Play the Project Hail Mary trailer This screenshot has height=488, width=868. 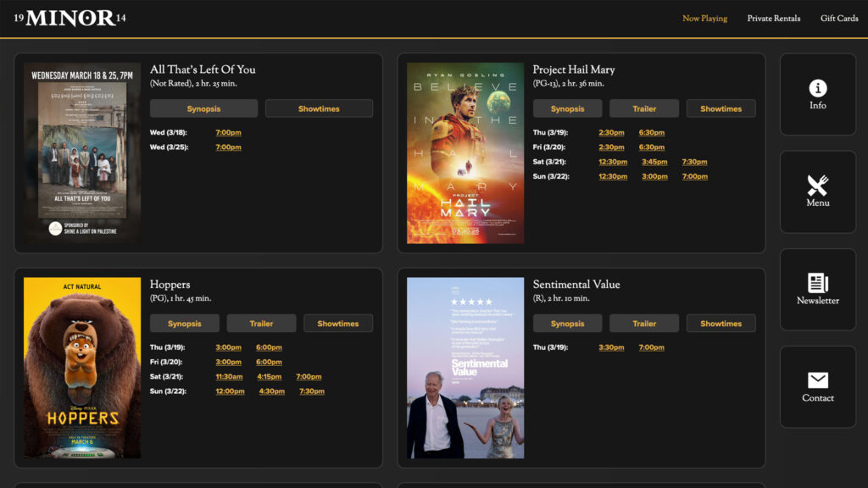point(644,108)
